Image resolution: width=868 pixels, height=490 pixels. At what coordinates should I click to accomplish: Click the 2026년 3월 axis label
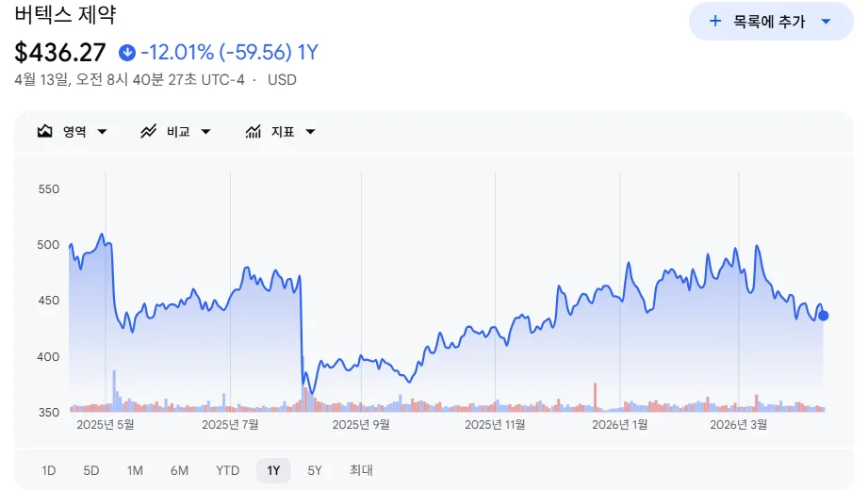pos(739,425)
